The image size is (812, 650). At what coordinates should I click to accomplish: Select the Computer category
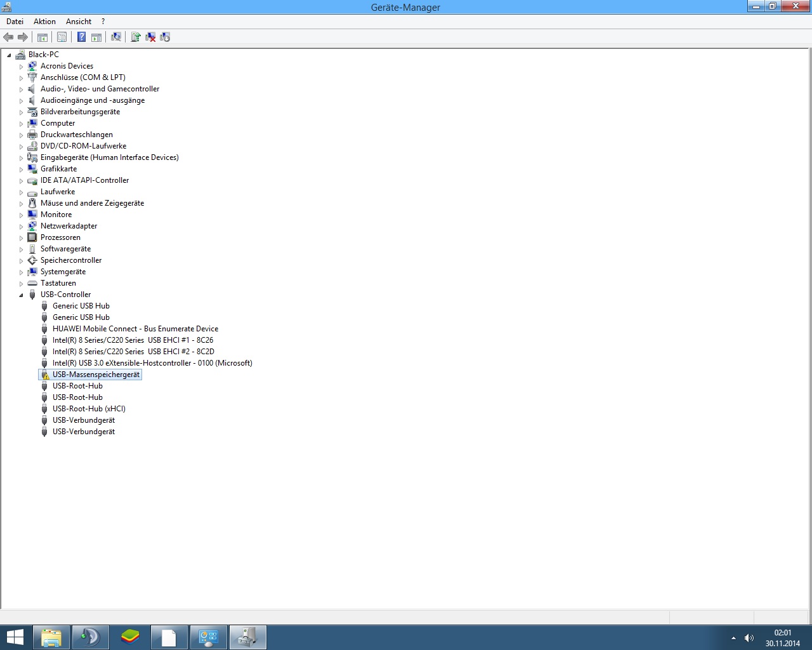click(x=58, y=123)
